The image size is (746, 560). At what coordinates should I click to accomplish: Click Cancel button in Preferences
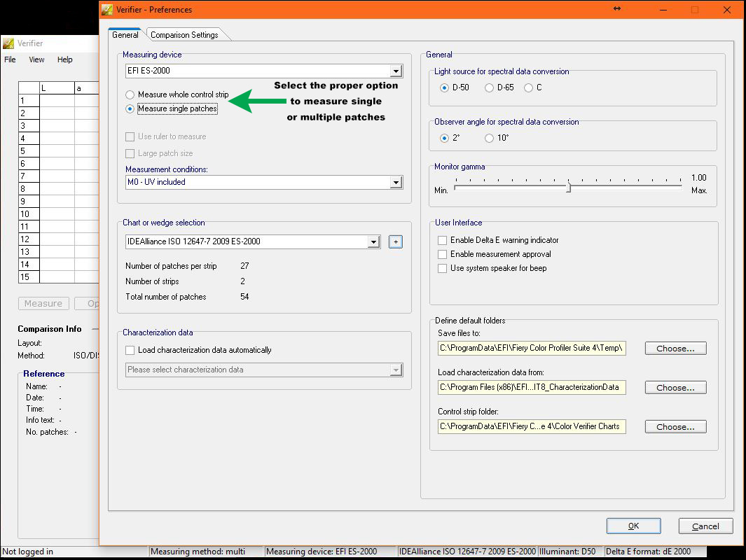(x=705, y=526)
